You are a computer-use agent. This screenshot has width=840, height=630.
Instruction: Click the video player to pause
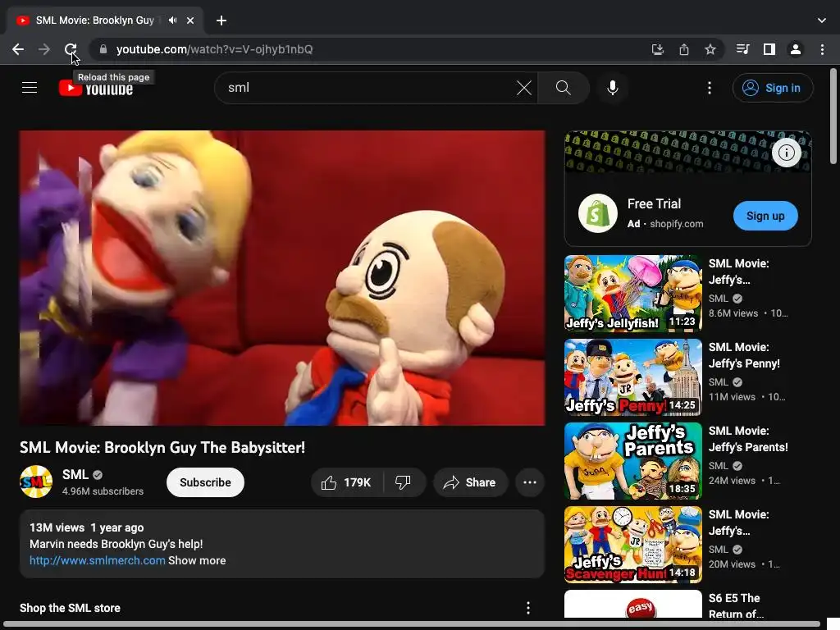tap(282, 278)
